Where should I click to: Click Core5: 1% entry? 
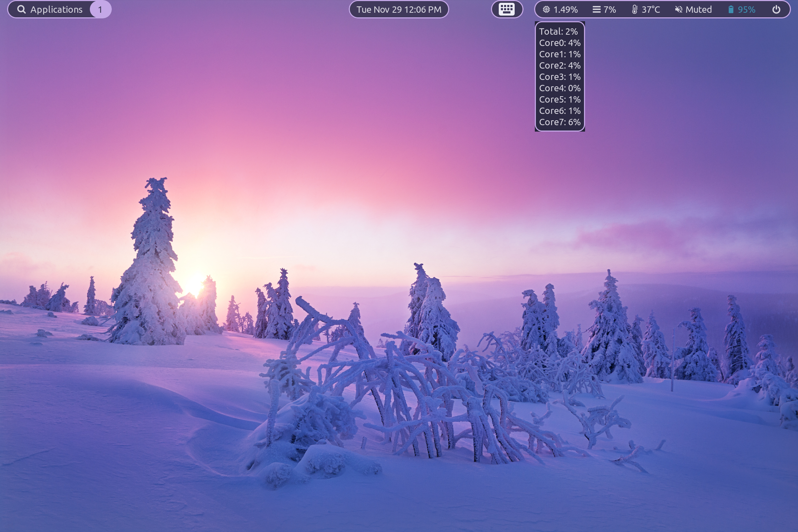560,99
